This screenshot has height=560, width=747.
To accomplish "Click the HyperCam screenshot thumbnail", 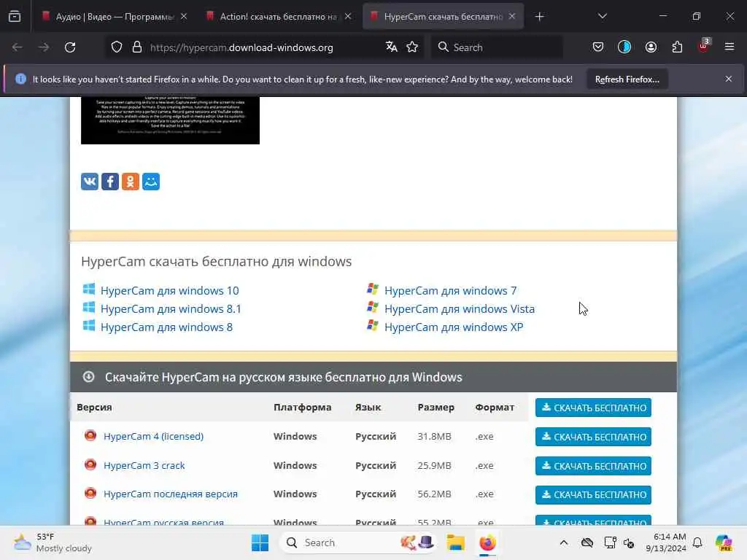I will pos(170,120).
